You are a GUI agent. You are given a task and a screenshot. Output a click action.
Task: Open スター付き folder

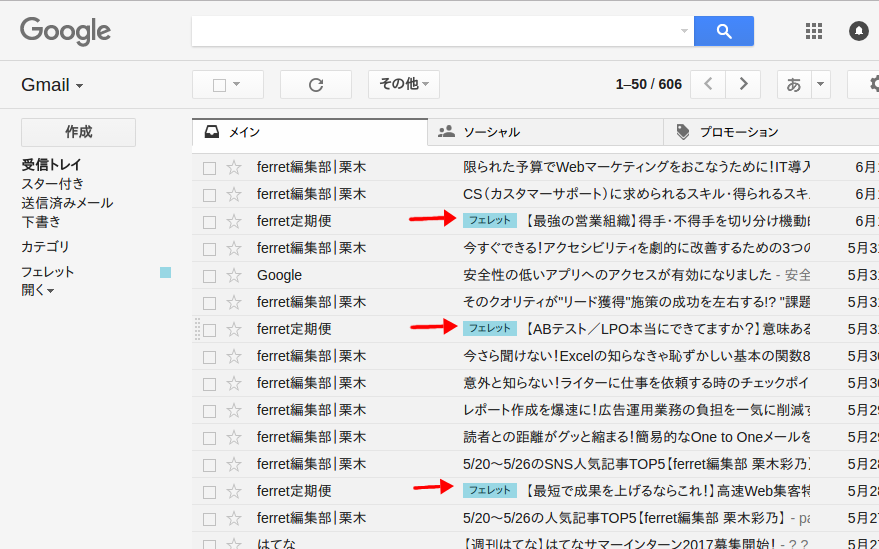(52, 184)
